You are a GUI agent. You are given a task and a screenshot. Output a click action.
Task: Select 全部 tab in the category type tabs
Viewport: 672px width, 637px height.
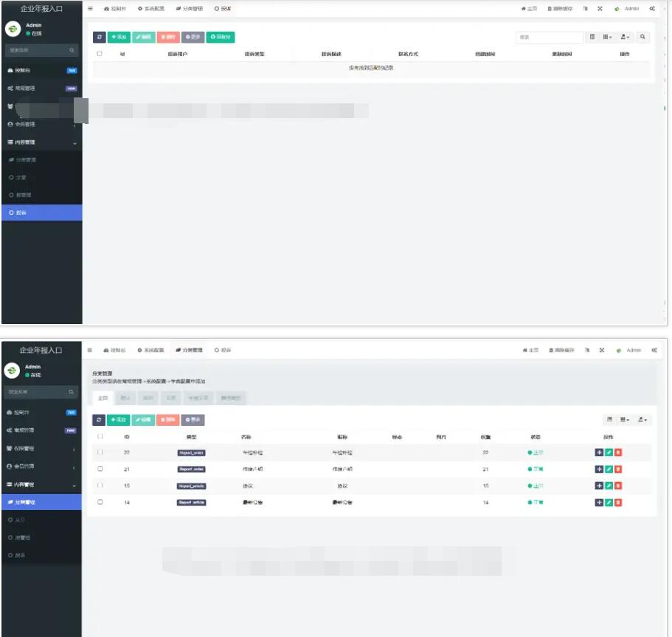[x=102, y=398]
